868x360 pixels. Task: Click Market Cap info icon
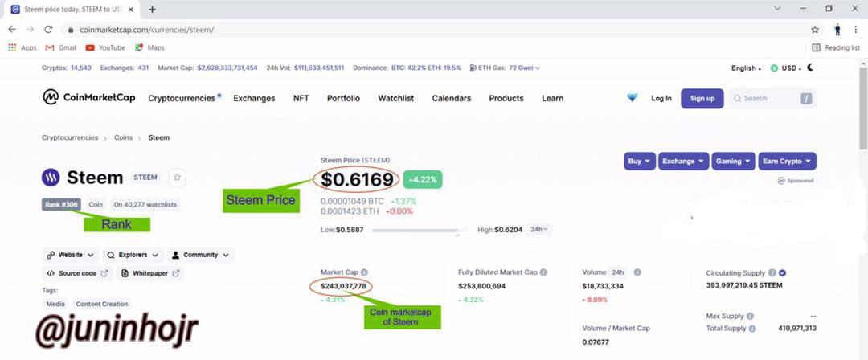coord(364,272)
